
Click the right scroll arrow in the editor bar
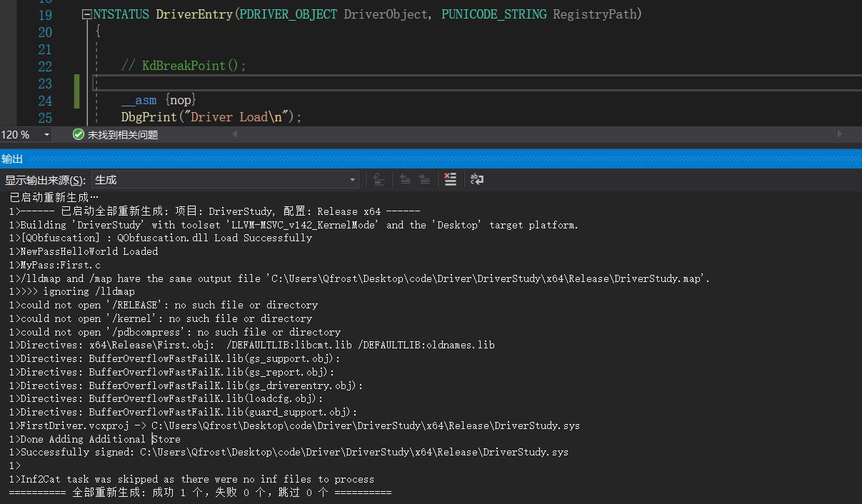tap(840, 134)
